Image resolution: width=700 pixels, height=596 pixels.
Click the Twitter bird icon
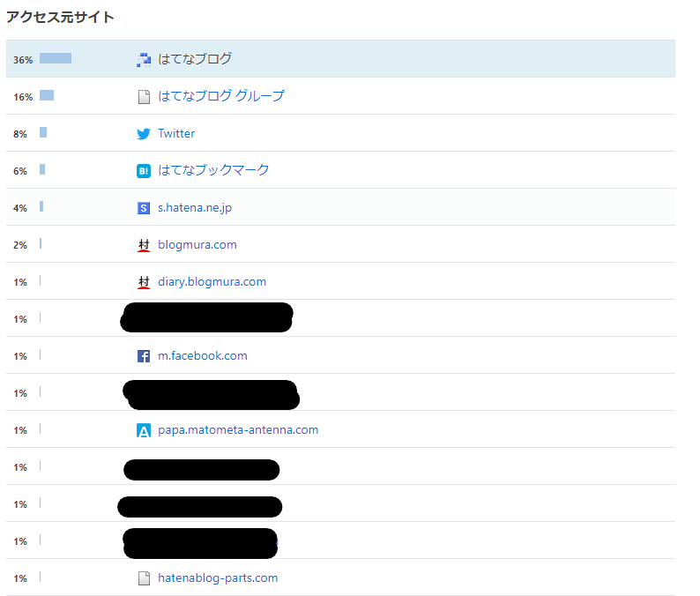point(144,133)
